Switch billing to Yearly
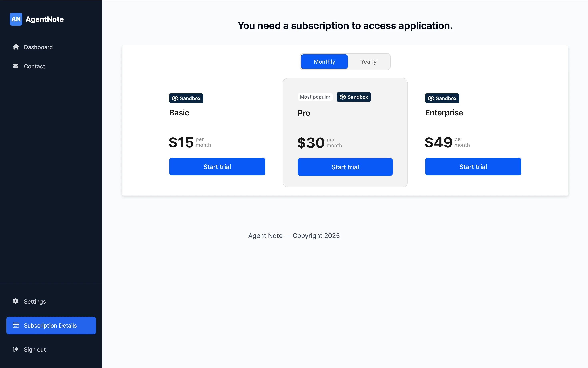The width and height of the screenshot is (588, 368). 369,62
